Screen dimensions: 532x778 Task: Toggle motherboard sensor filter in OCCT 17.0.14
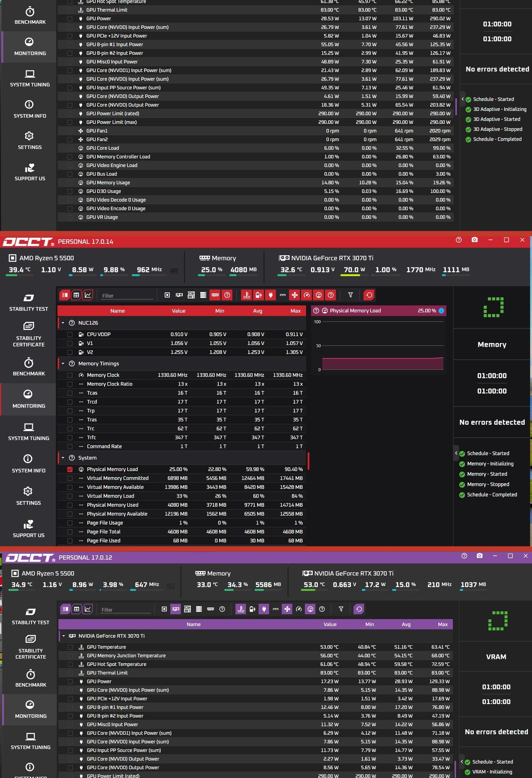[191, 295]
